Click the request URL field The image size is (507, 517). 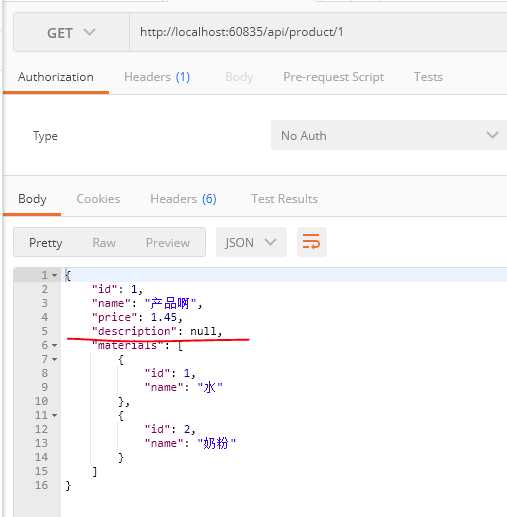[x=318, y=32]
